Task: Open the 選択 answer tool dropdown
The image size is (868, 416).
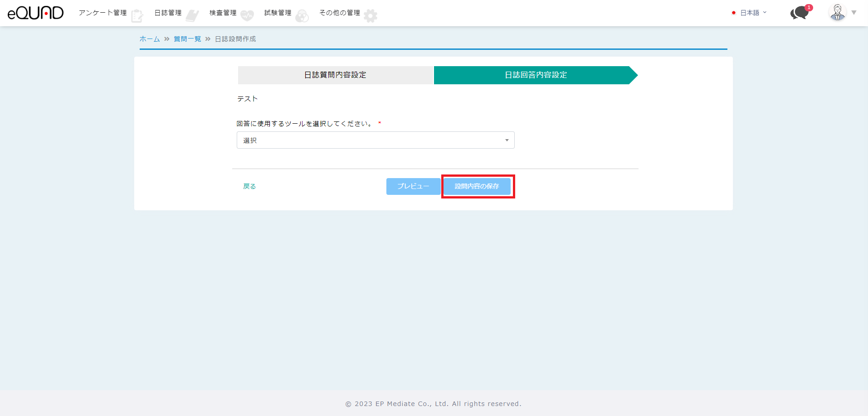Action: 375,140
